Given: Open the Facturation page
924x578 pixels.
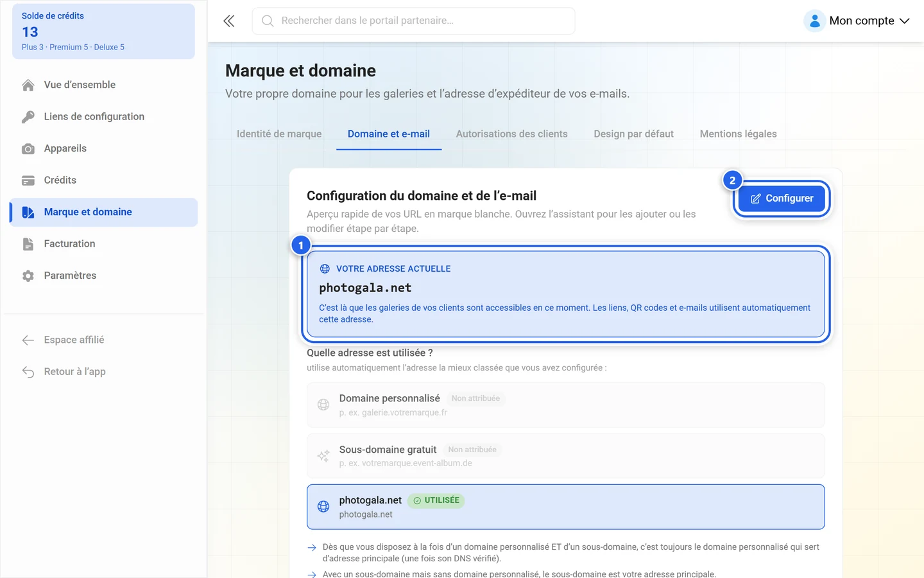Looking at the screenshot, I should [103, 244].
